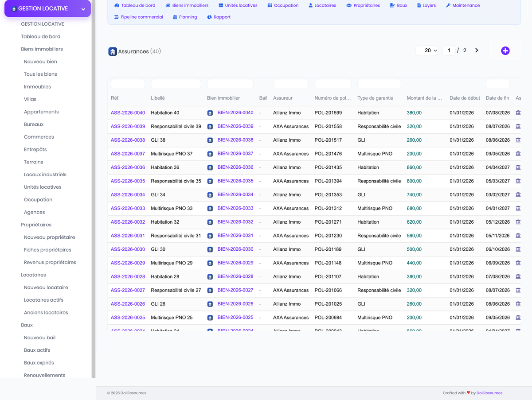532x400 pixels.
Task: Click building icon beside BIEN-2026-0035
Action: [x=210, y=181]
